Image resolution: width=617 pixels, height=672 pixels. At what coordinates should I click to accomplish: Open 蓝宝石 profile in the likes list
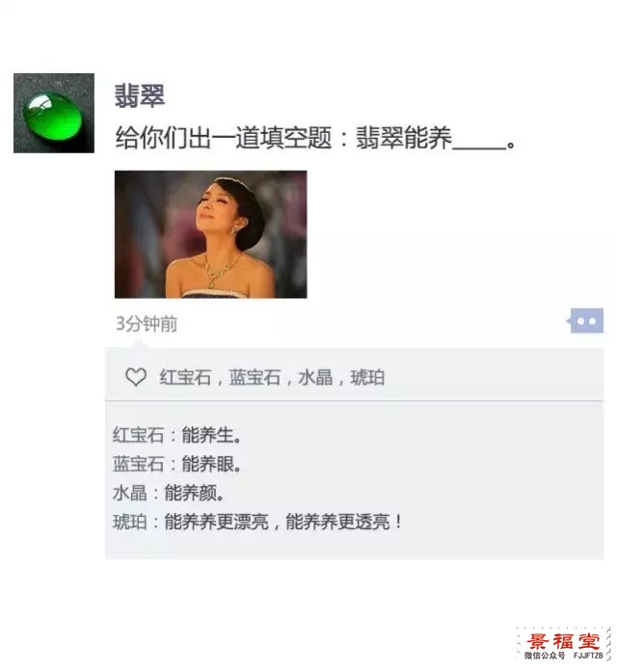(255, 378)
